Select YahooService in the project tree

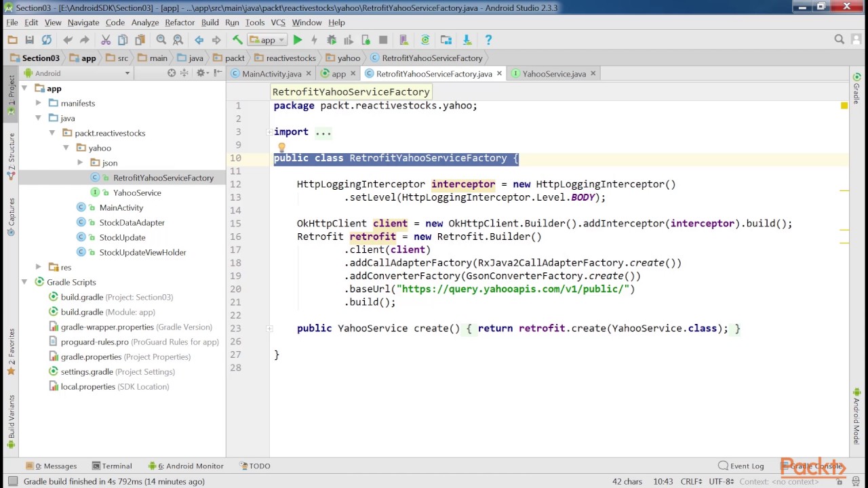[137, 192]
